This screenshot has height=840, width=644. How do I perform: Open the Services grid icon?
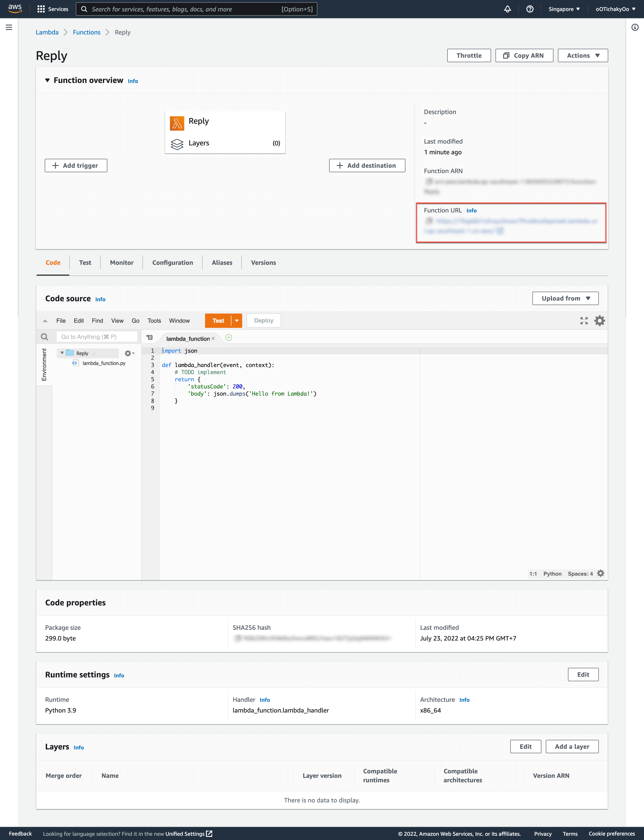pos(41,9)
